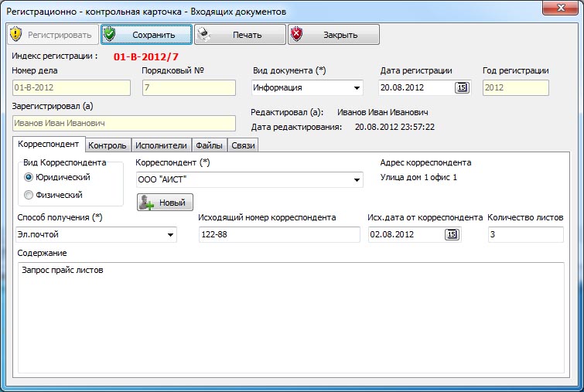Expand the Вид документа dropdown
This screenshot has width=584, height=392.
356,88
